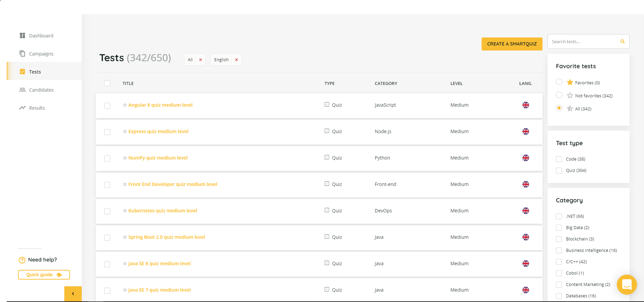The width and height of the screenshot is (644, 302).
Task: Remove the English filter tag
Action: tap(236, 60)
